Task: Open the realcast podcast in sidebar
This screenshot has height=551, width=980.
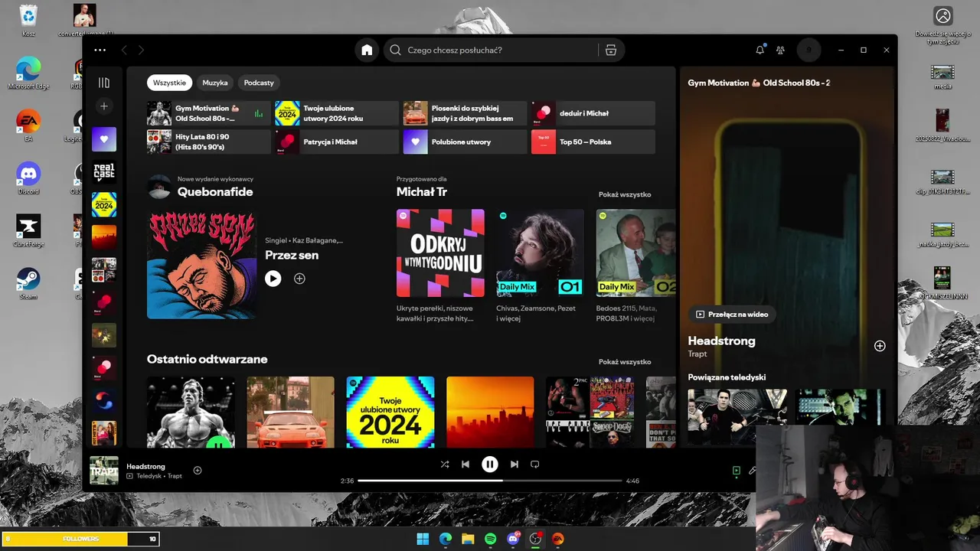Action: (x=104, y=172)
